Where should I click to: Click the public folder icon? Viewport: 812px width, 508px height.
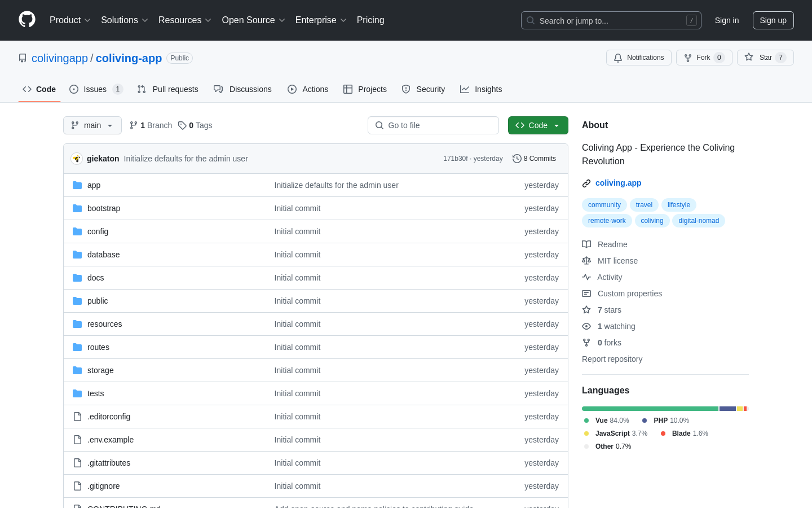click(77, 301)
